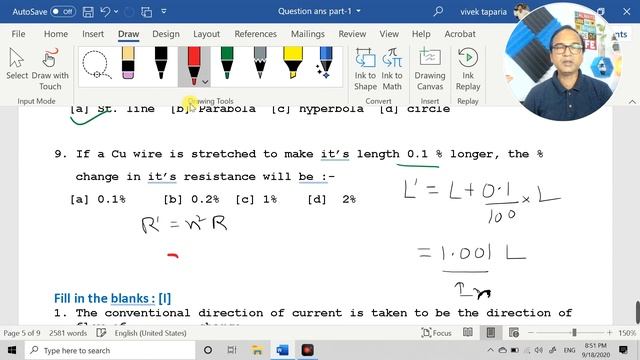Screen dimensions: 640x360
Task: Click the account name vivek taparia
Action: tap(483, 12)
